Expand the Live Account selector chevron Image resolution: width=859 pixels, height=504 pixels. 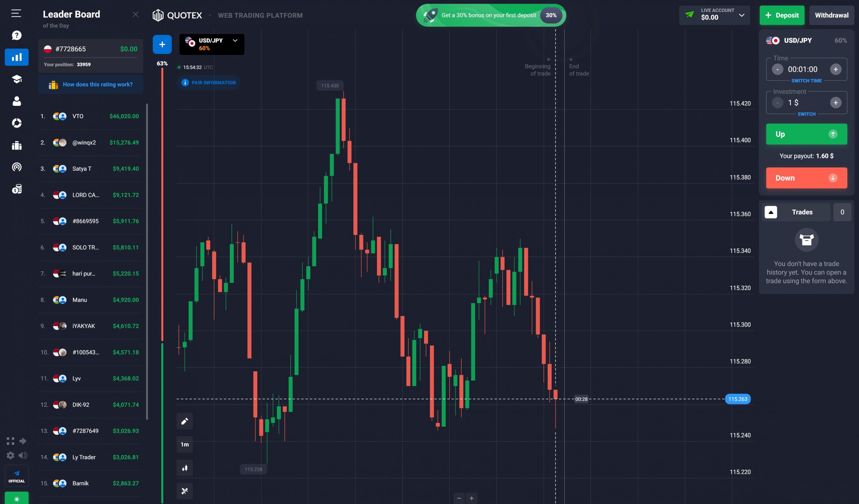pyautogui.click(x=742, y=15)
